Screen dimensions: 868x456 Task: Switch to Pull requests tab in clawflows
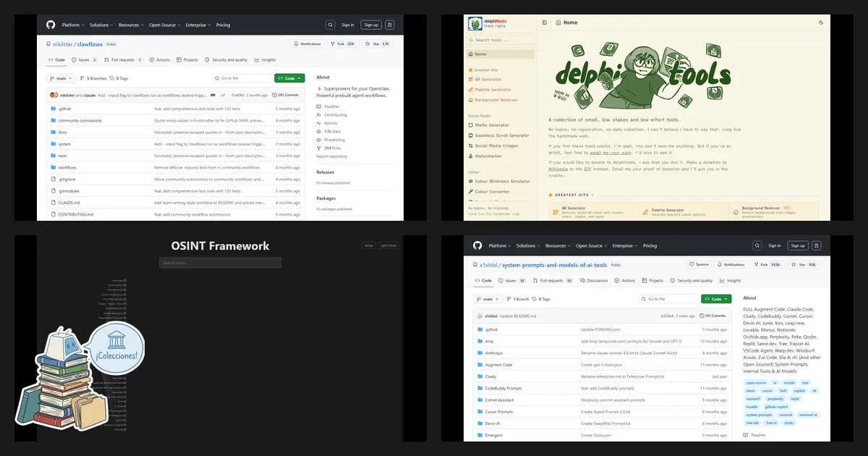click(124, 60)
